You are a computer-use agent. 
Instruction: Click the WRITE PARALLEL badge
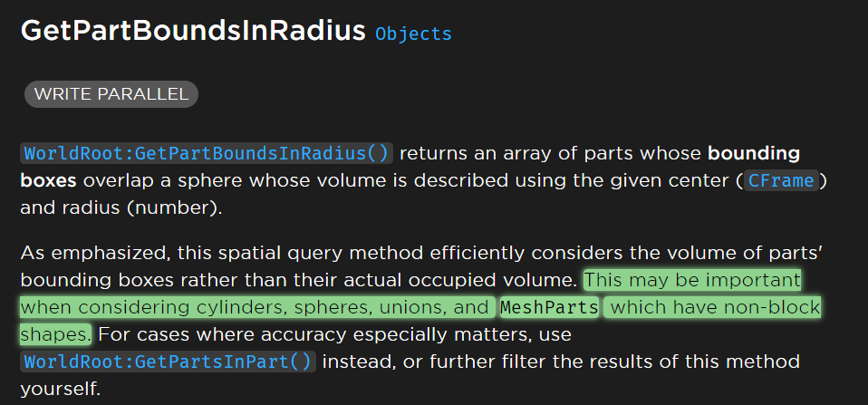(x=111, y=93)
